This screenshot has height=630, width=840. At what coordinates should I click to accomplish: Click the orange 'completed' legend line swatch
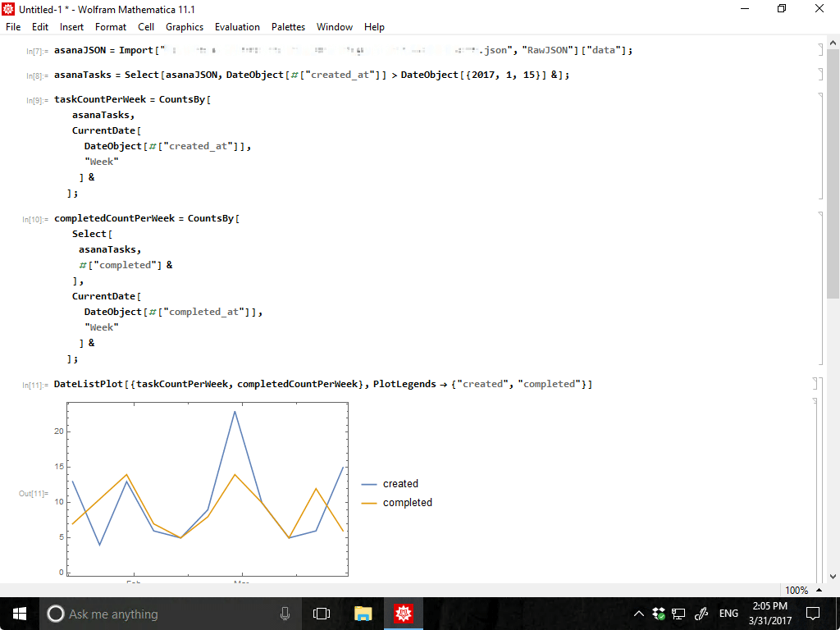point(369,503)
